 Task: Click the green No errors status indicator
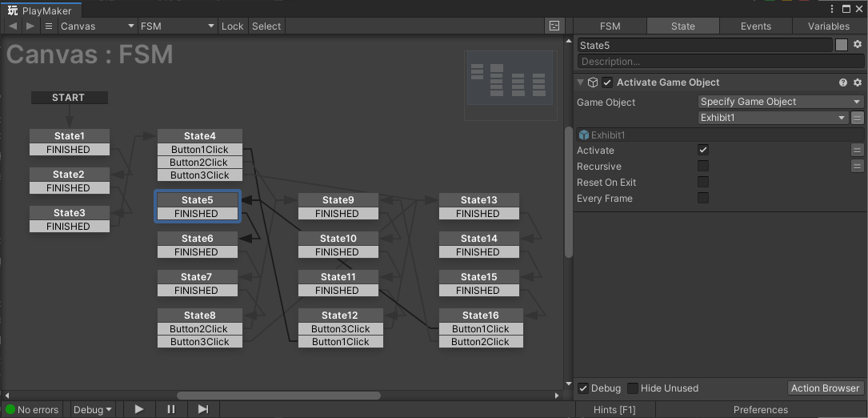pyautogui.click(x=10, y=410)
